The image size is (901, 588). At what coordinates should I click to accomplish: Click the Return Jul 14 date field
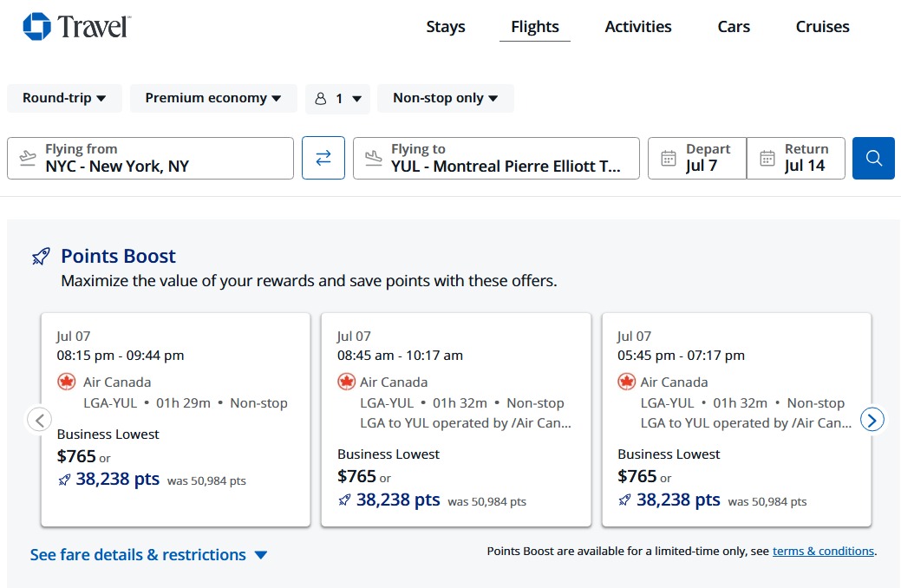796,158
